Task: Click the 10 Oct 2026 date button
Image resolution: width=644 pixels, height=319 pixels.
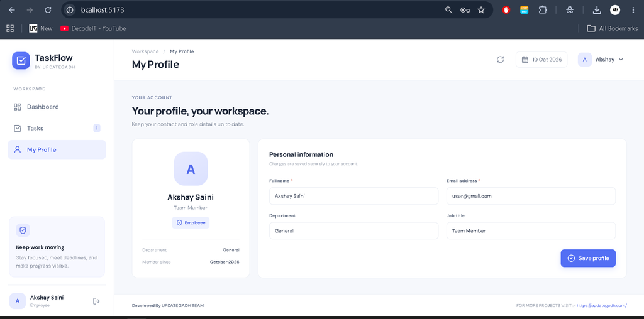Action: coord(541,60)
